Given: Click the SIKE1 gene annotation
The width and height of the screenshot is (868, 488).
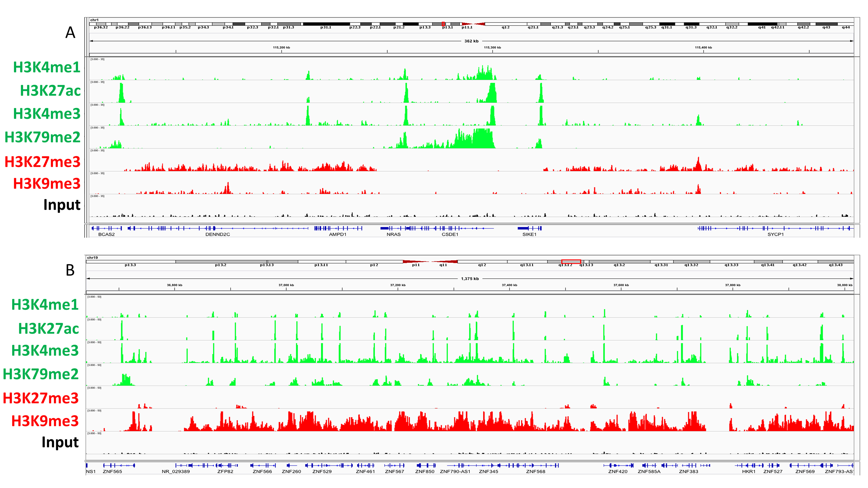Looking at the screenshot, I should click(529, 234).
